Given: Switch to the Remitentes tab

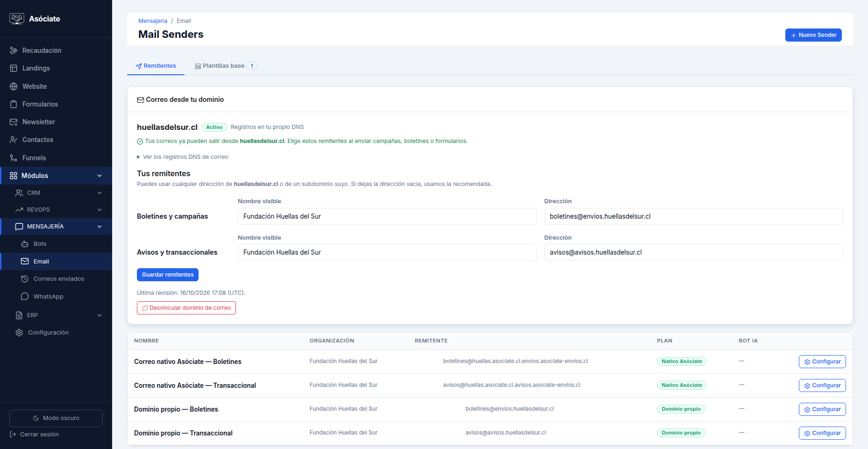Looking at the screenshot, I should point(156,66).
